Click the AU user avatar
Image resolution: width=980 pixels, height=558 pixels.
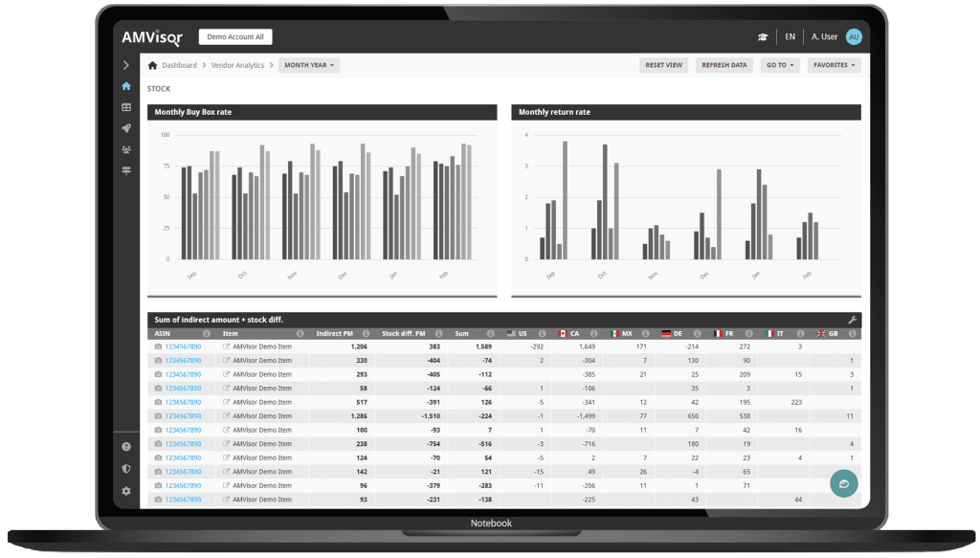853,36
